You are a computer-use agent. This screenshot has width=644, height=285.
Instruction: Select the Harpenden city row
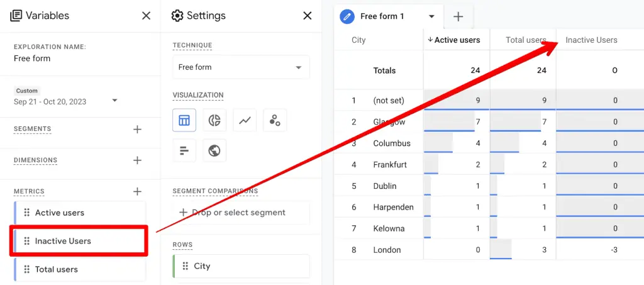[393, 208]
